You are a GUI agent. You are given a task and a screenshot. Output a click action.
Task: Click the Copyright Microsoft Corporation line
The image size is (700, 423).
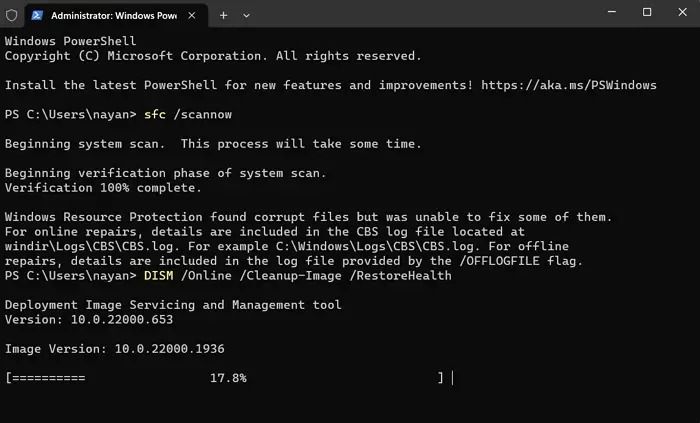pyautogui.click(x=213, y=56)
